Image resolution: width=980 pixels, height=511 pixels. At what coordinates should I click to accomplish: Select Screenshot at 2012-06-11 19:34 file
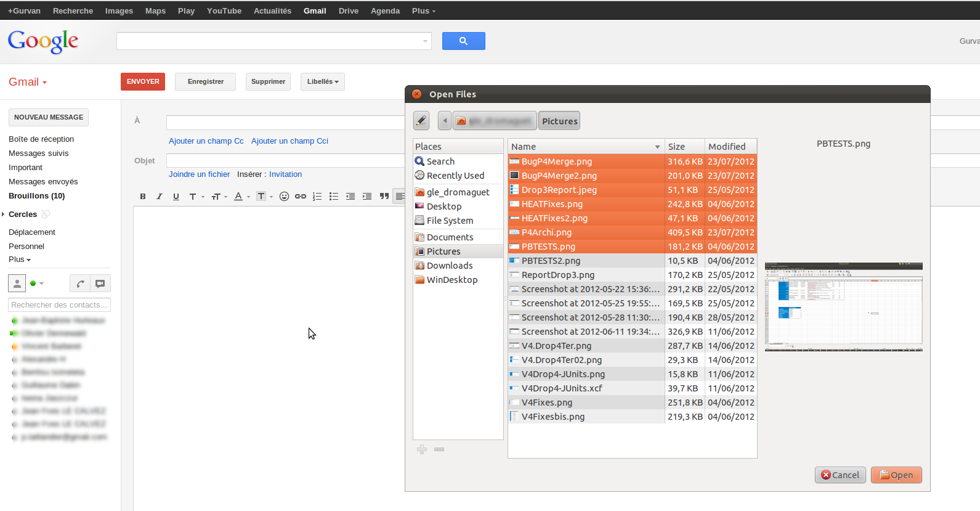[633, 332]
